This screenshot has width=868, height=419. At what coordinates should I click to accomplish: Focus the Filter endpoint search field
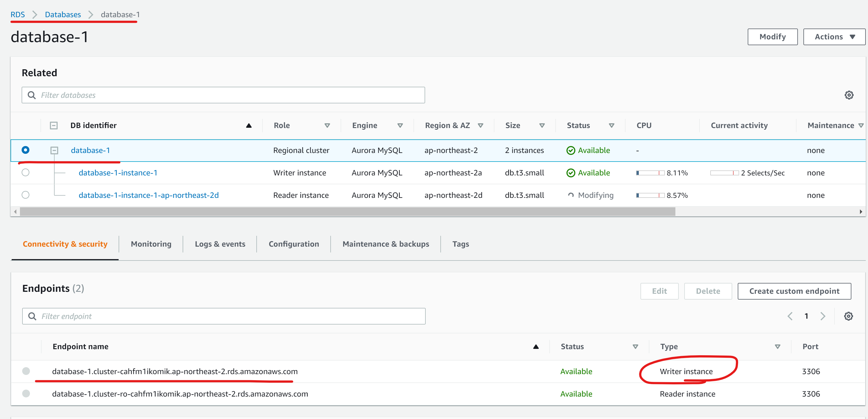click(x=224, y=316)
